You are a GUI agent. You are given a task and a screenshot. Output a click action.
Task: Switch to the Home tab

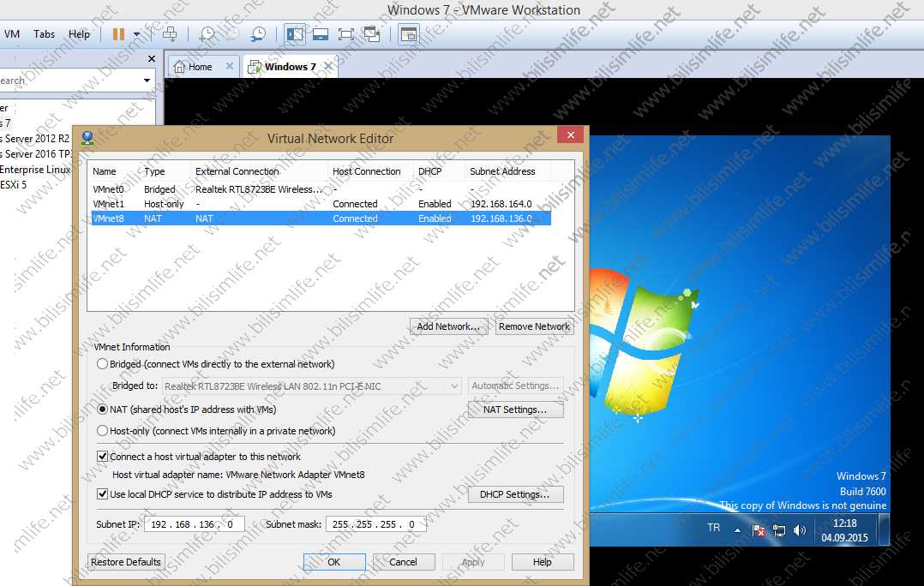[x=203, y=67]
